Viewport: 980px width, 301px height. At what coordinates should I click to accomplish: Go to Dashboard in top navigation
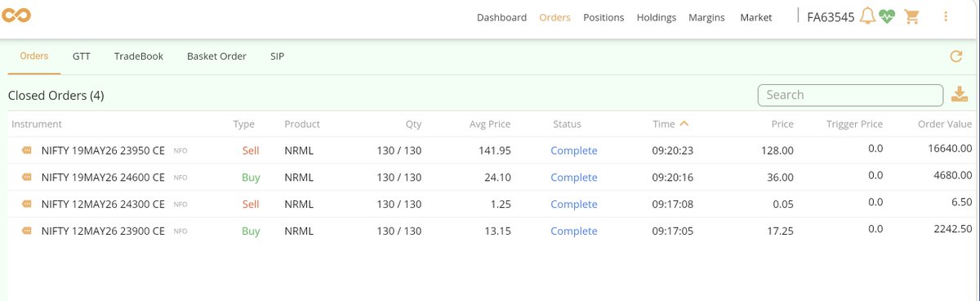pyautogui.click(x=501, y=17)
